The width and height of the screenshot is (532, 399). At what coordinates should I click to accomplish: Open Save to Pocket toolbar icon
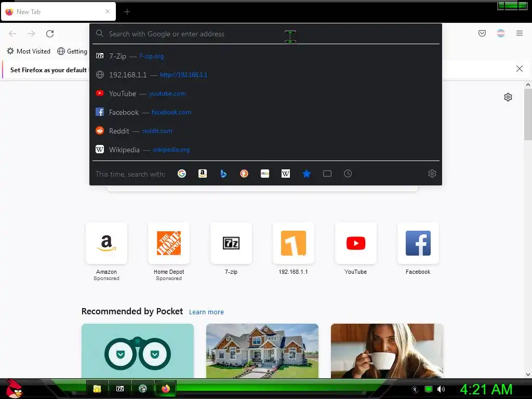coord(482,33)
